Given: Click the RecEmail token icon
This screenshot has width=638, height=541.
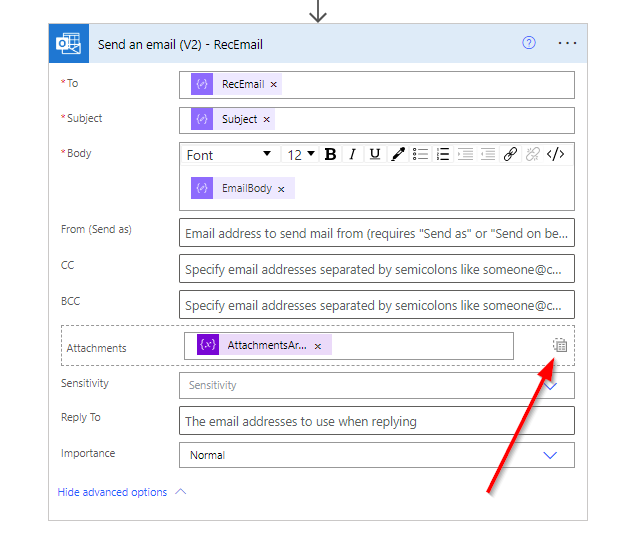Looking at the screenshot, I should coord(202,84).
